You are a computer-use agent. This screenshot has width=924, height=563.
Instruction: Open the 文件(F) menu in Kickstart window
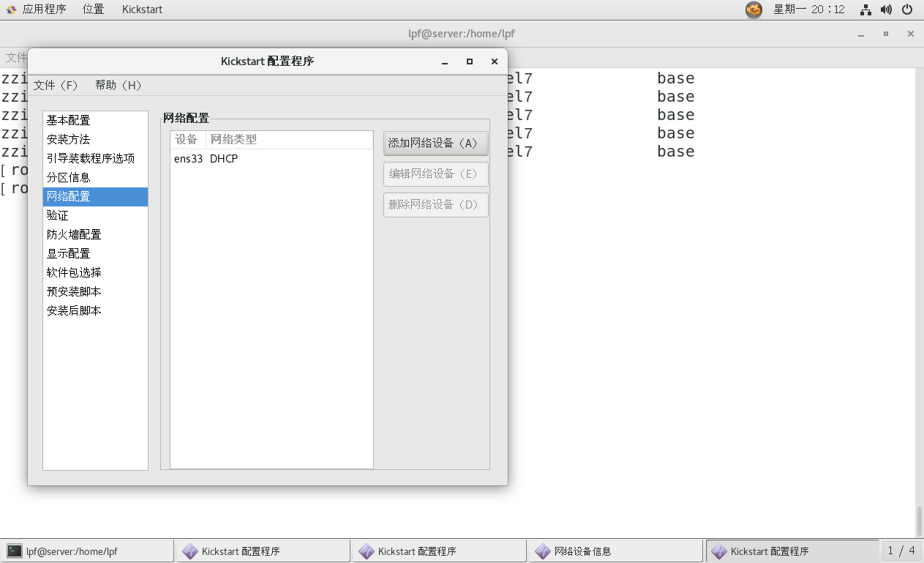click(x=56, y=85)
